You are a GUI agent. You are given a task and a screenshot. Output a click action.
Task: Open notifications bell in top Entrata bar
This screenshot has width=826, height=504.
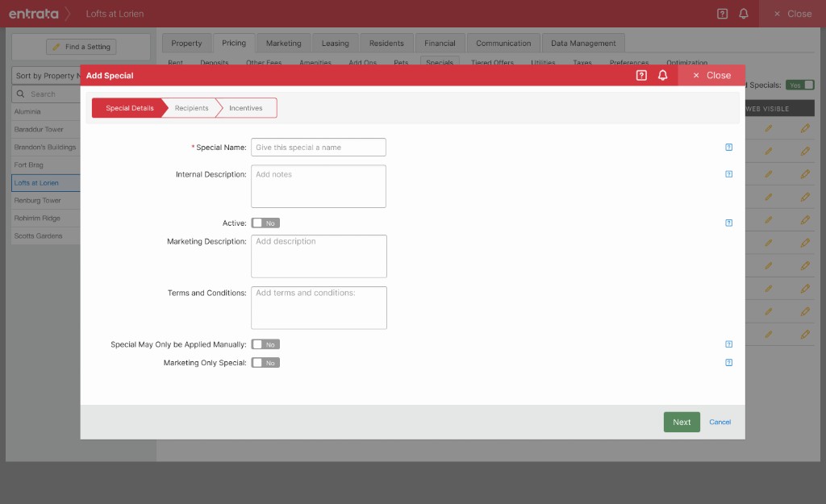tap(743, 14)
